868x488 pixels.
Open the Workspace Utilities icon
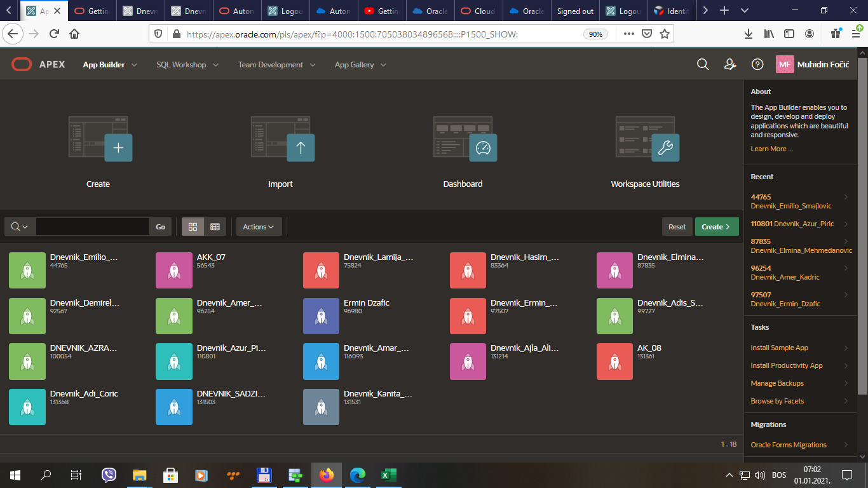(x=648, y=137)
